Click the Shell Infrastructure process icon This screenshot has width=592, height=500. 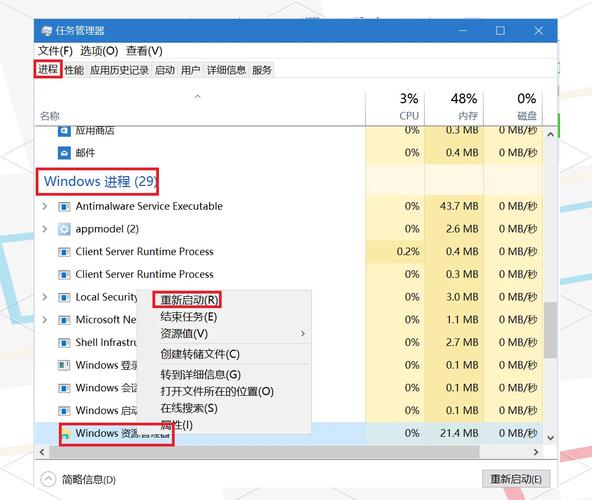(x=64, y=343)
